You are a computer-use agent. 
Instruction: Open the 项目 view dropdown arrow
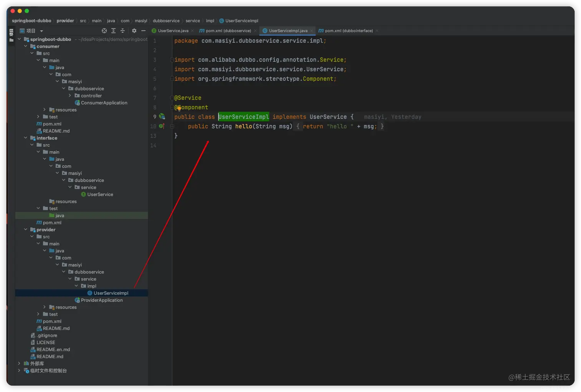tap(41, 31)
